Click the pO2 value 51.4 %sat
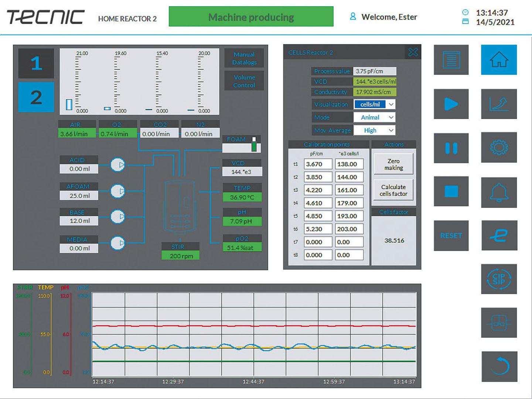 pyautogui.click(x=242, y=248)
